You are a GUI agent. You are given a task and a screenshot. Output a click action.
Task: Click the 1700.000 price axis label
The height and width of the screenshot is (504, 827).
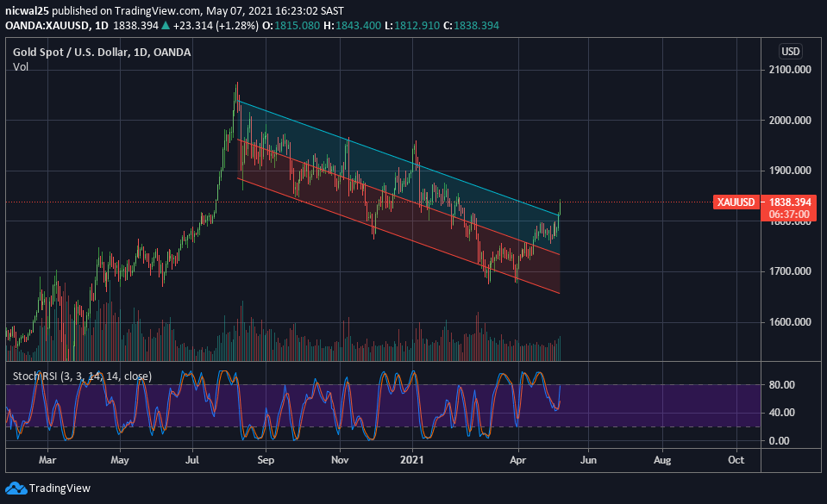point(790,271)
